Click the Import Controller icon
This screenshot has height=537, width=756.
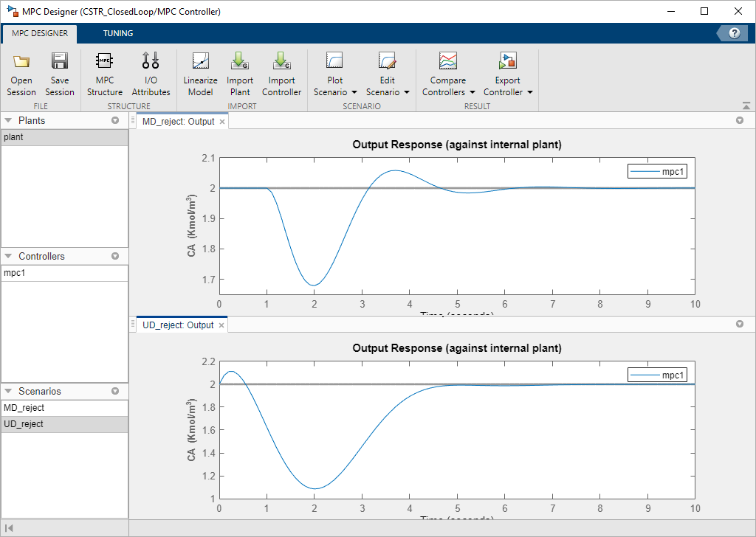tap(281, 62)
